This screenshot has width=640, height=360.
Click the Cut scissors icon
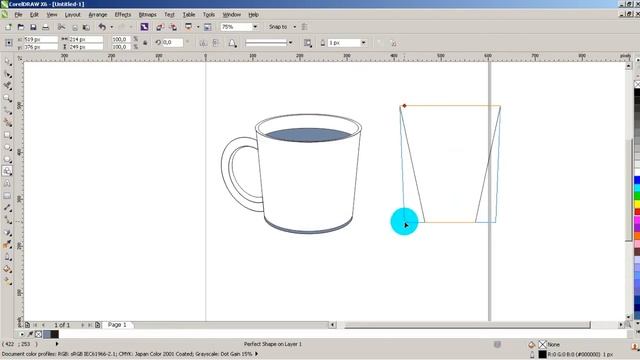(61, 27)
